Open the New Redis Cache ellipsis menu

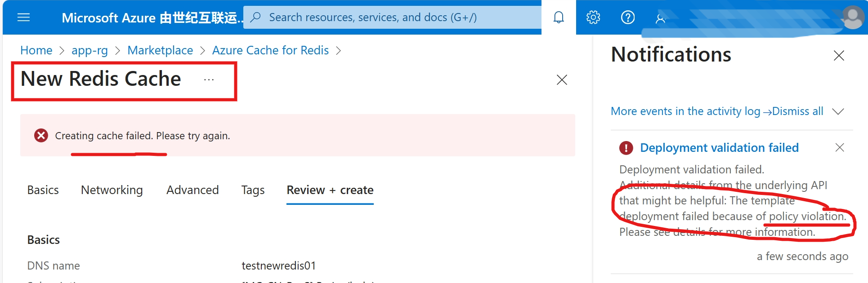tap(209, 80)
